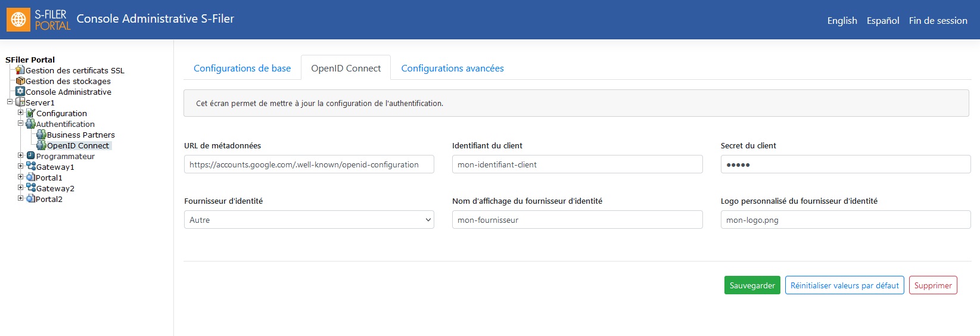This screenshot has width=980, height=336.
Task: Collapse the Authentification tree node
Action: [20, 123]
